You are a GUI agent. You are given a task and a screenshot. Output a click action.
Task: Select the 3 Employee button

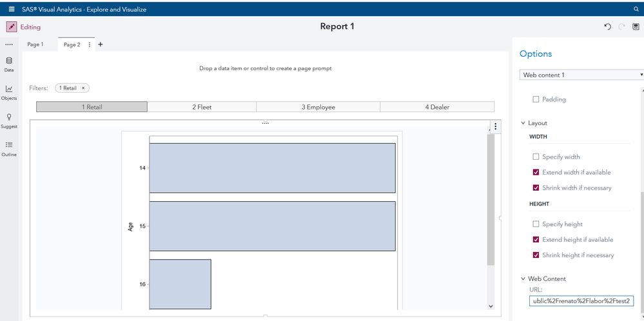point(318,107)
